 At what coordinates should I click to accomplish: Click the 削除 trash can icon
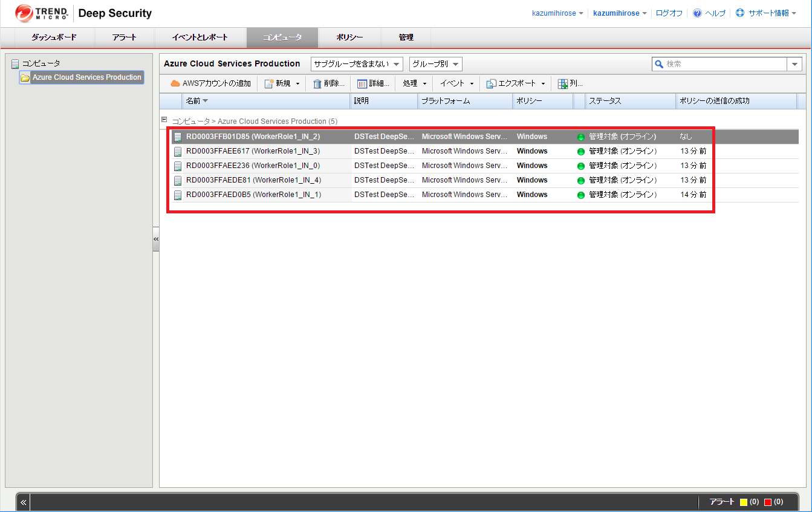(317, 83)
